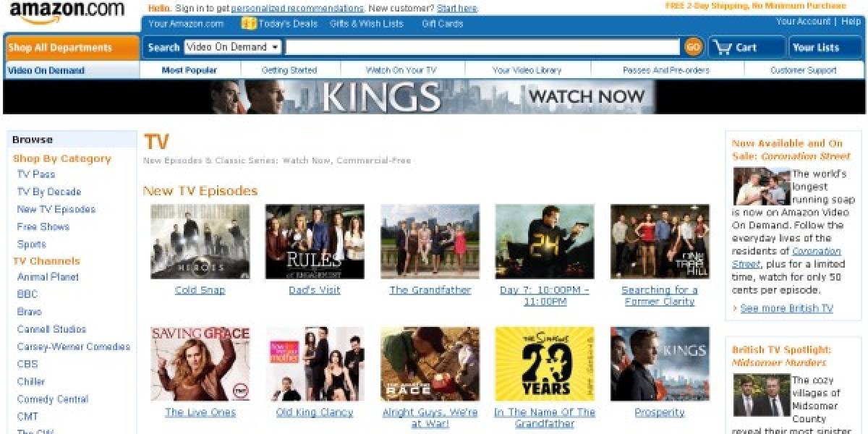Open Comedy Central channel
The image size is (868, 434).
click(x=53, y=399)
